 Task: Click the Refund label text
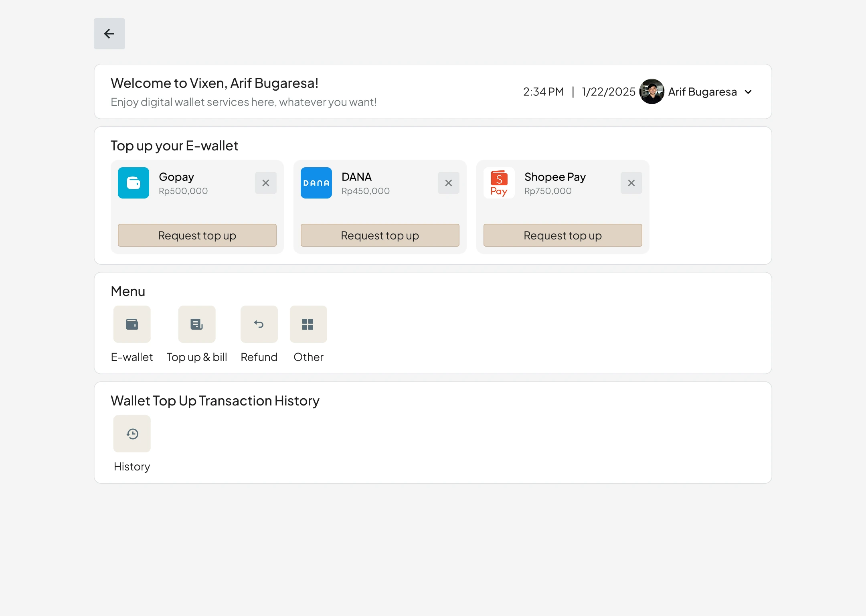pos(259,357)
